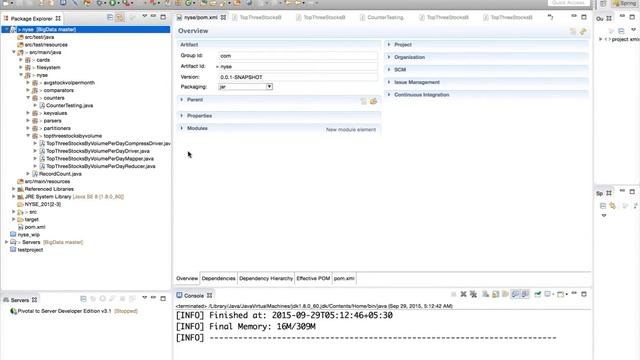This screenshot has width=640, height=360.
Task: Minimize the Package Explorer view
Action: (x=153, y=17)
